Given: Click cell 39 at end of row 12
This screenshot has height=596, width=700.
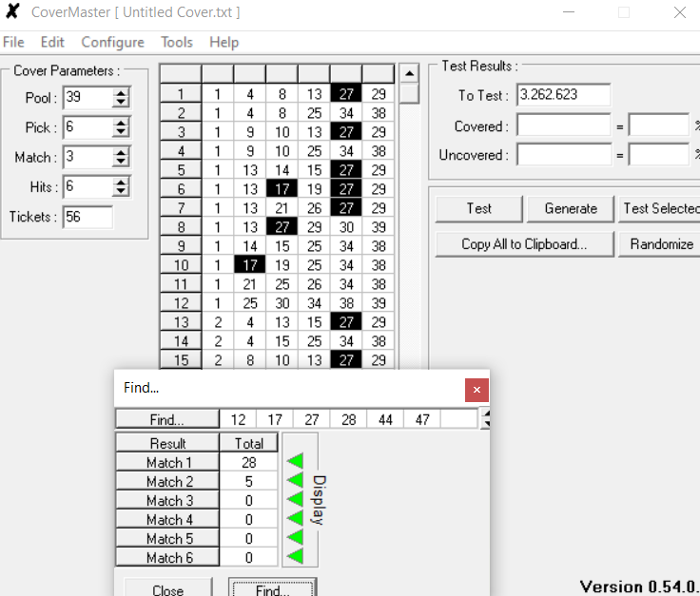Looking at the screenshot, I should (379, 303).
